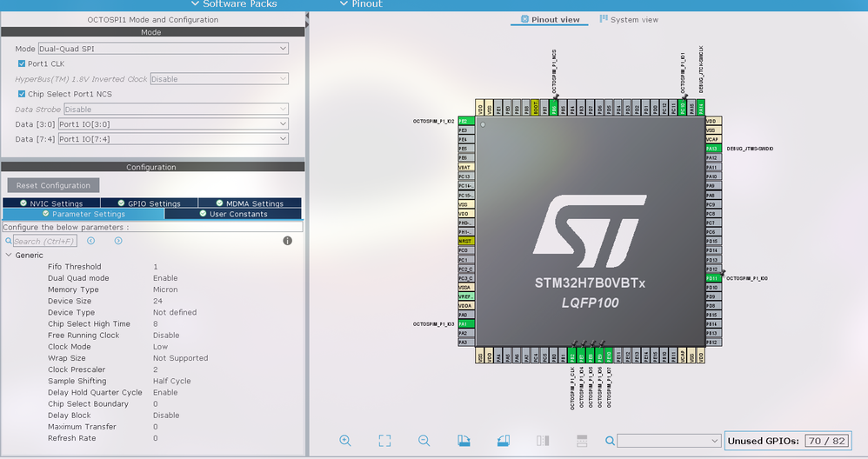Open the Data Strobe dropdown
The width and height of the screenshot is (868, 459).
coord(176,110)
